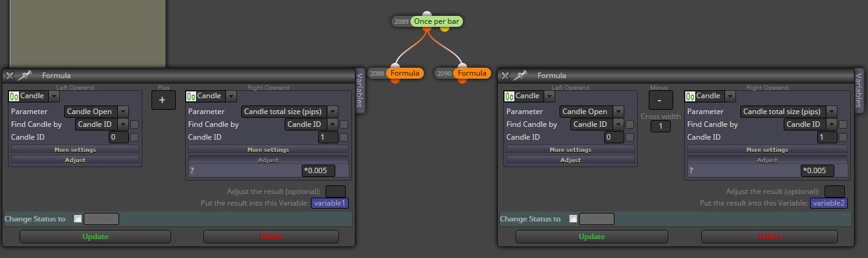The width and height of the screenshot is (868, 258).
Task: Click the 2089 block ID label
Action: [401, 21]
